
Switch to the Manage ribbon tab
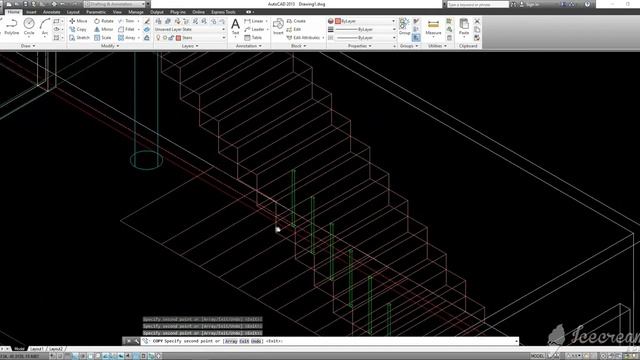[136, 12]
